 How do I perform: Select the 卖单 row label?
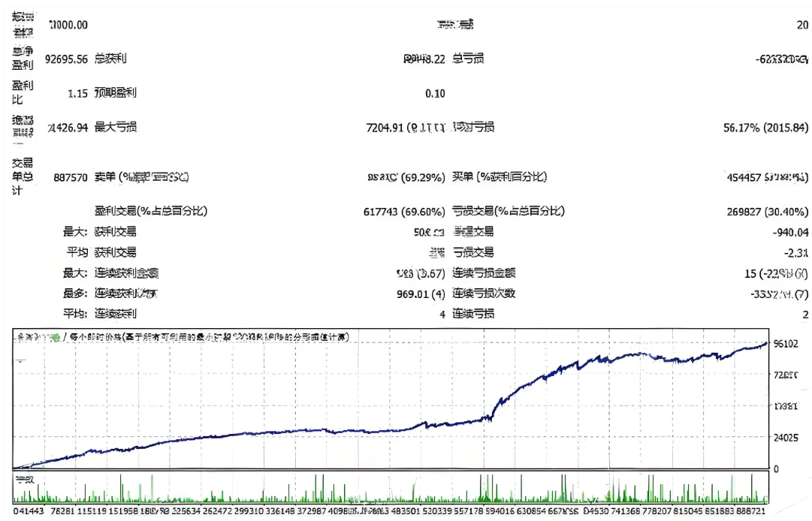[x=141, y=177]
